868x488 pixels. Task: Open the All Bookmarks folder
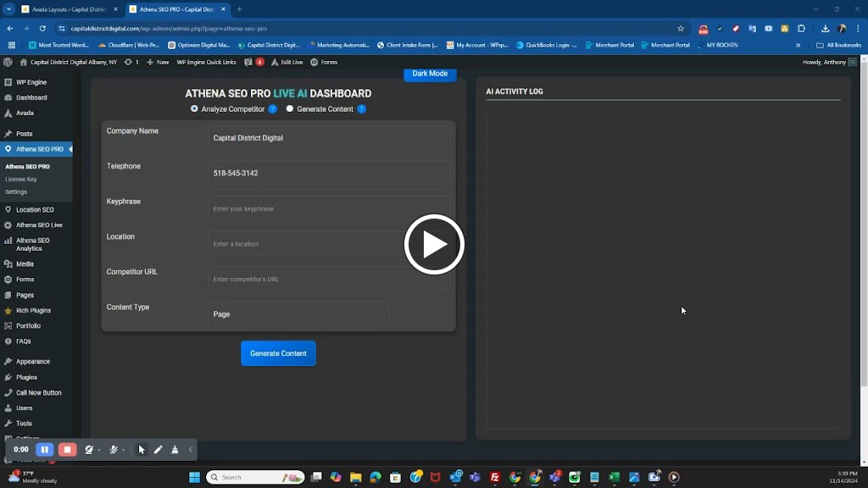click(x=838, y=45)
